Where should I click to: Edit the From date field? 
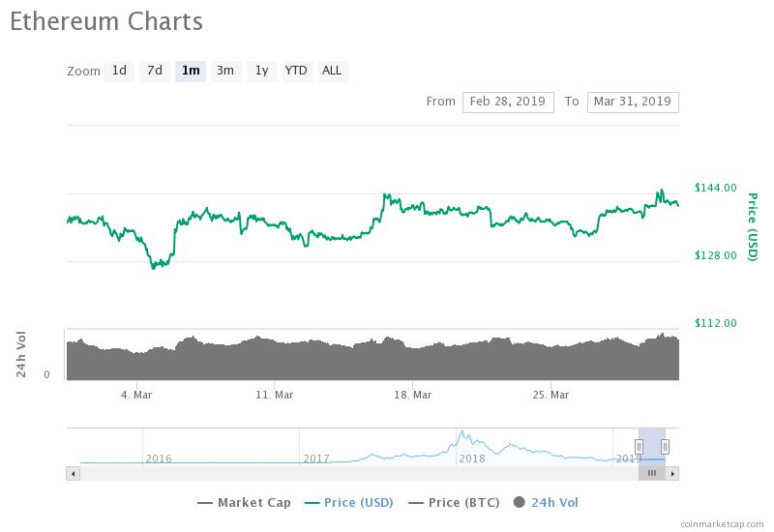tap(507, 102)
